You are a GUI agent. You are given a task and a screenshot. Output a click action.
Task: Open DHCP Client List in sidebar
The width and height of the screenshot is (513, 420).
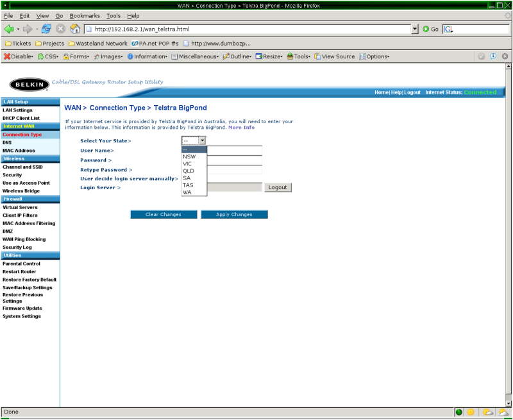coord(21,118)
